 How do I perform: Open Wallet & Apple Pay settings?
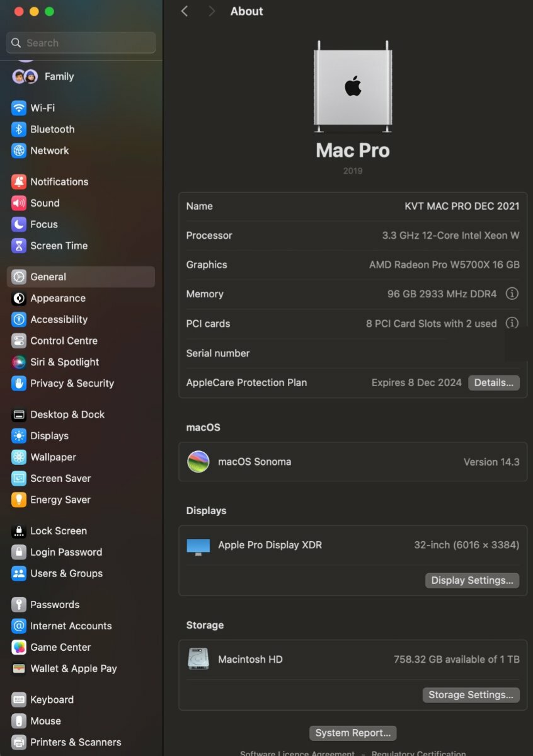(81, 668)
